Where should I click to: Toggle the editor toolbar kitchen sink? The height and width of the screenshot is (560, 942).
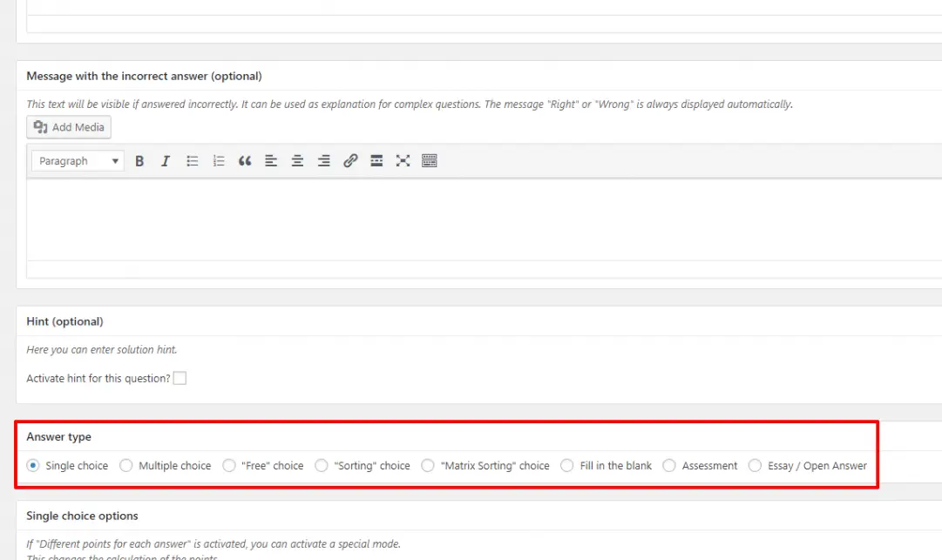tap(430, 161)
